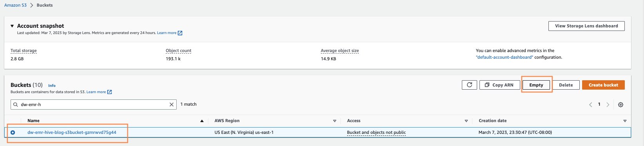Clear the dw-emr-h search filter
Viewport: 644px width, 146px height.
(x=171, y=105)
